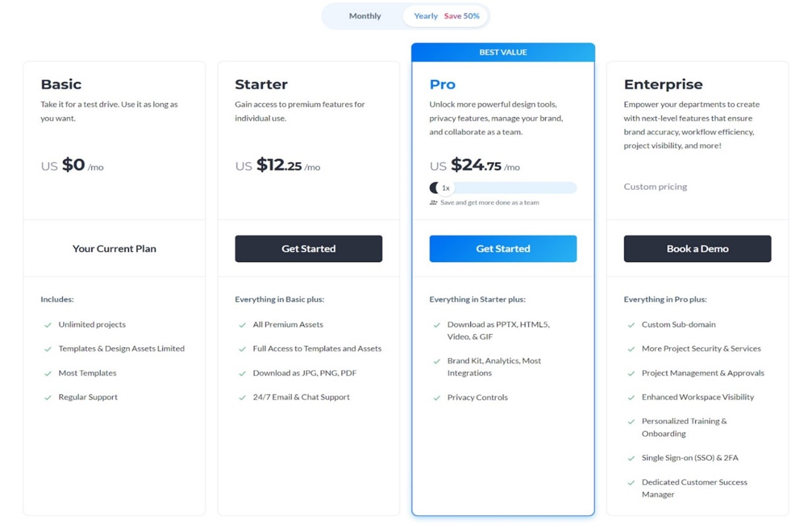This screenshot has height=528, width=812.
Task: Click the checkmark next to 24/7 Email & Chat Support
Action: click(x=242, y=397)
